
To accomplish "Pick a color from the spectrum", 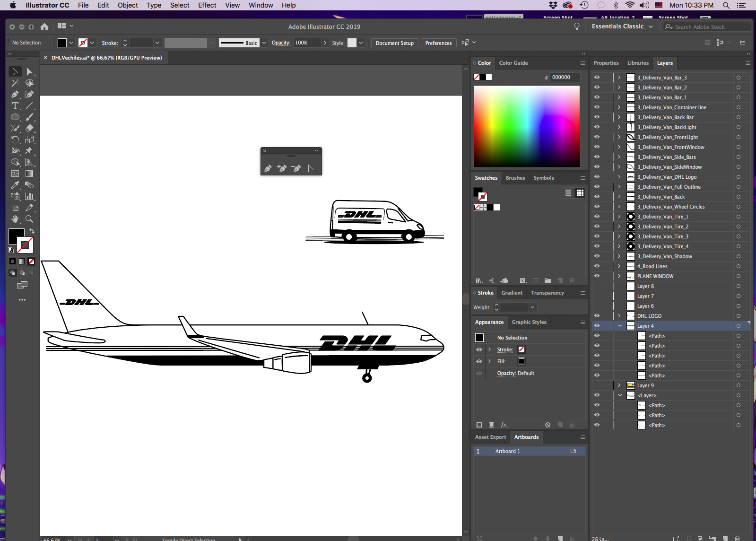I will tap(527, 126).
